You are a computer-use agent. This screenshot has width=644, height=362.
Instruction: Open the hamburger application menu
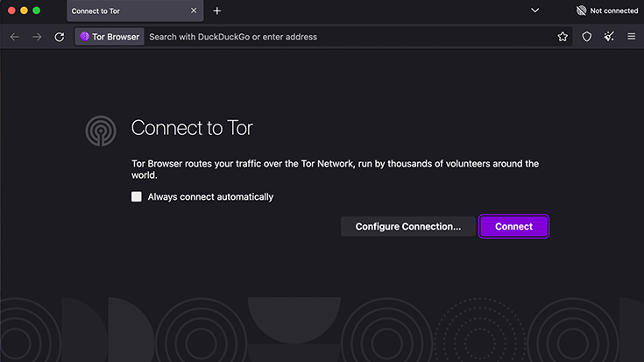(631, 37)
